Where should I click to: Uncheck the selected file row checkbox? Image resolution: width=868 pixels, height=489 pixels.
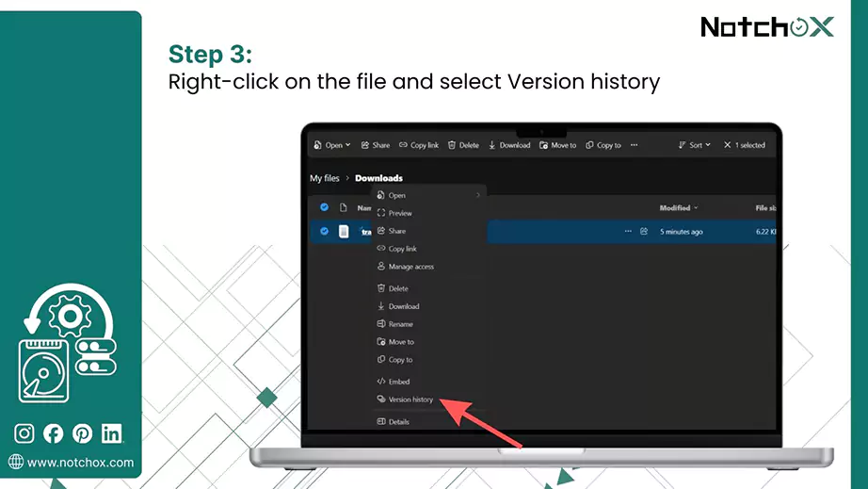pos(325,231)
